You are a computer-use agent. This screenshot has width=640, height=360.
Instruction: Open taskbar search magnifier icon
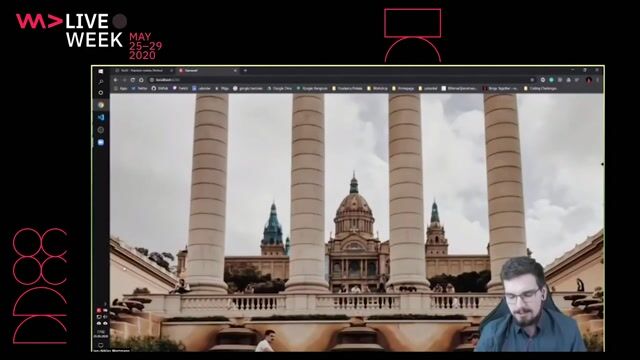(101, 82)
